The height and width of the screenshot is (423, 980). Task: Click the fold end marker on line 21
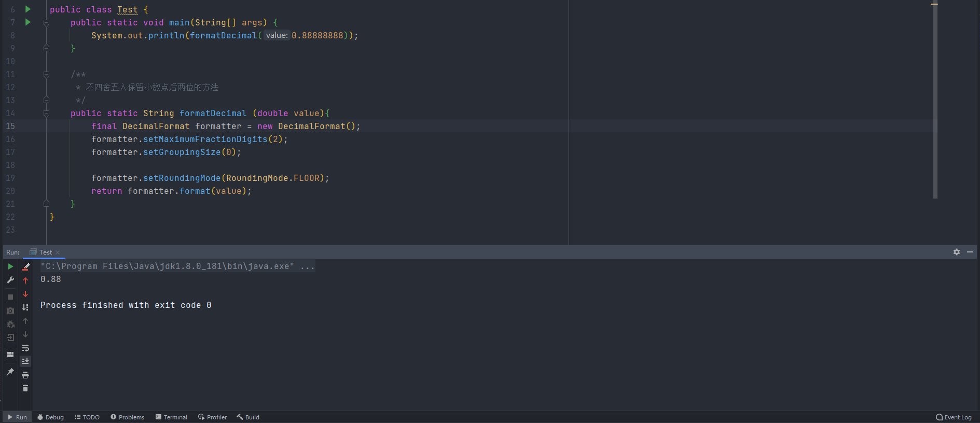pos(46,204)
